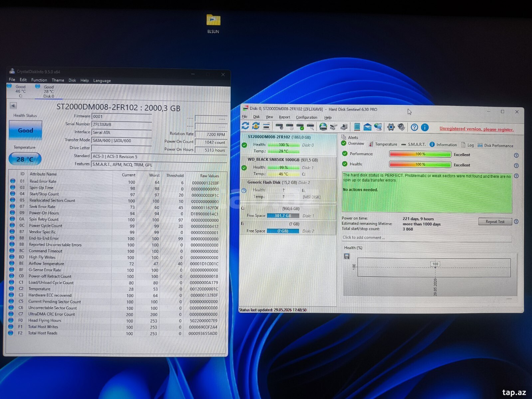Click help icon beside Health bar
The width and height of the screenshot is (532, 399).
point(516,166)
